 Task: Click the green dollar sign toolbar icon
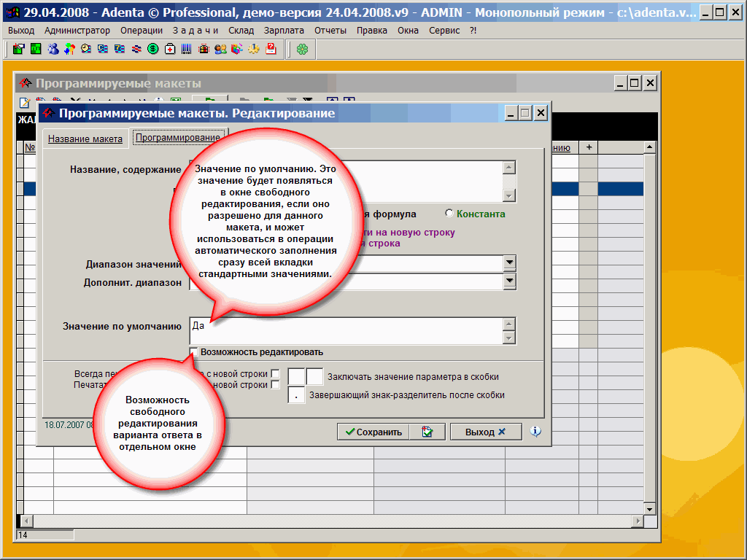[x=153, y=49]
